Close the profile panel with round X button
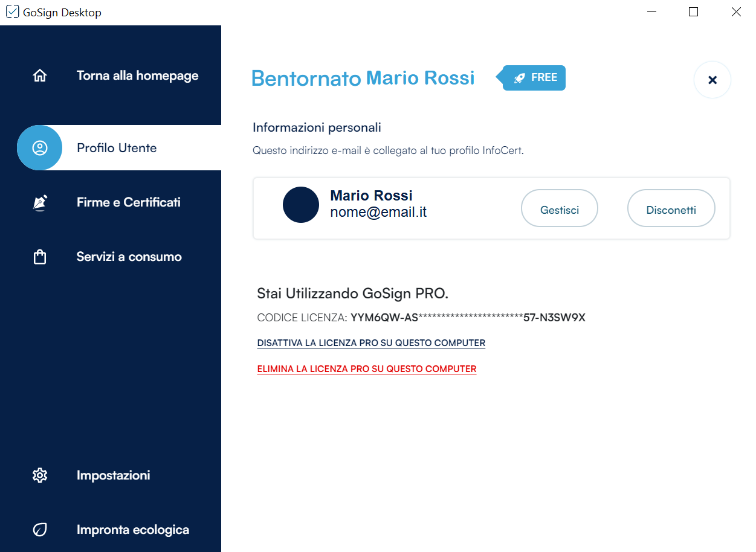 (x=712, y=80)
